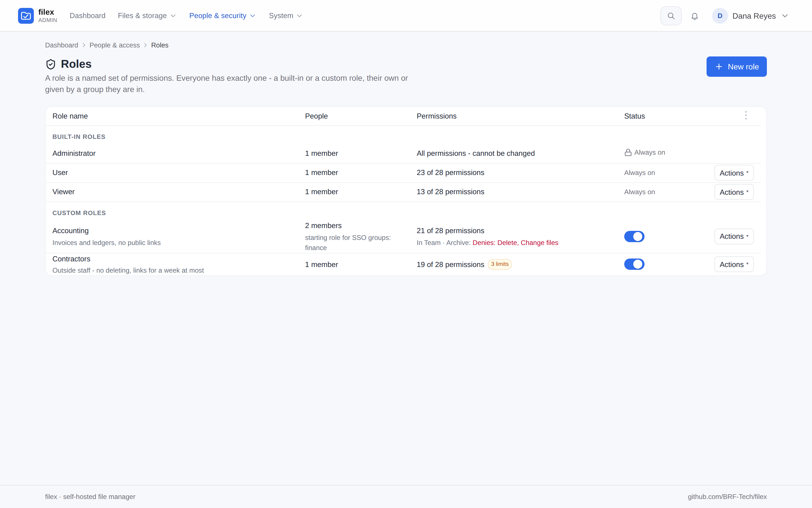Open github.com/BRF-Tech/filex footer link
812x508 pixels.
(x=727, y=497)
